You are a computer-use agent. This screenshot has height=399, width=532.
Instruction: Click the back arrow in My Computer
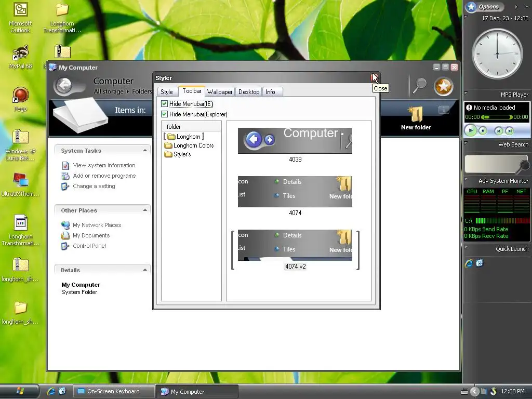(64, 85)
